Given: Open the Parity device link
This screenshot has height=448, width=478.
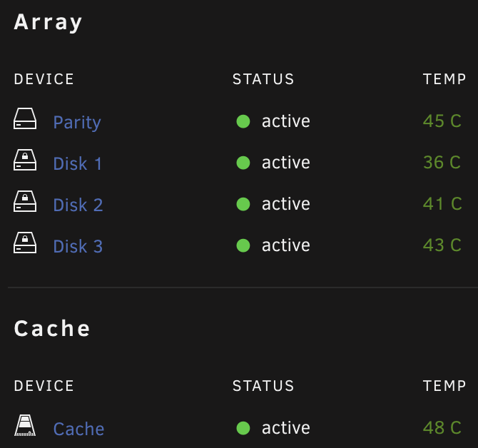Looking at the screenshot, I should coord(77,123).
